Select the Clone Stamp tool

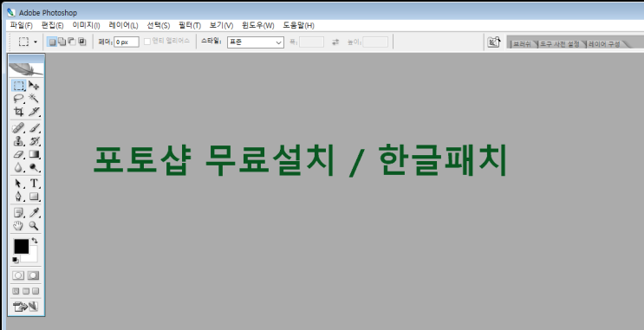click(x=18, y=141)
